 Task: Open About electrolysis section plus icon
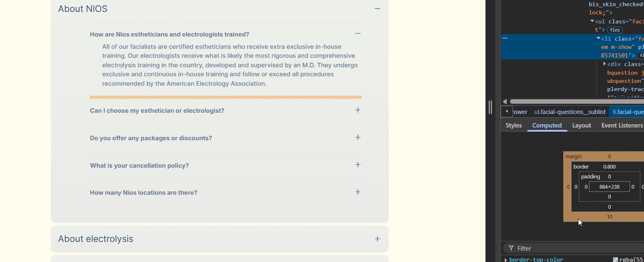377,239
